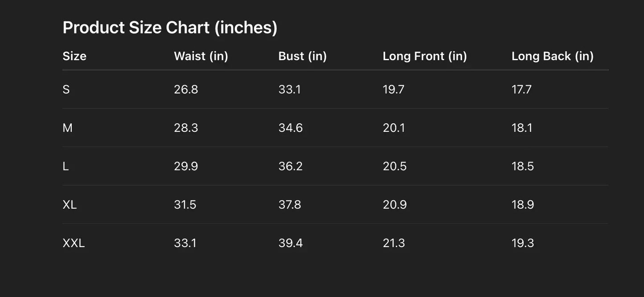644x297 pixels.
Task: Click the XL size row label
Action: pos(70,205)
